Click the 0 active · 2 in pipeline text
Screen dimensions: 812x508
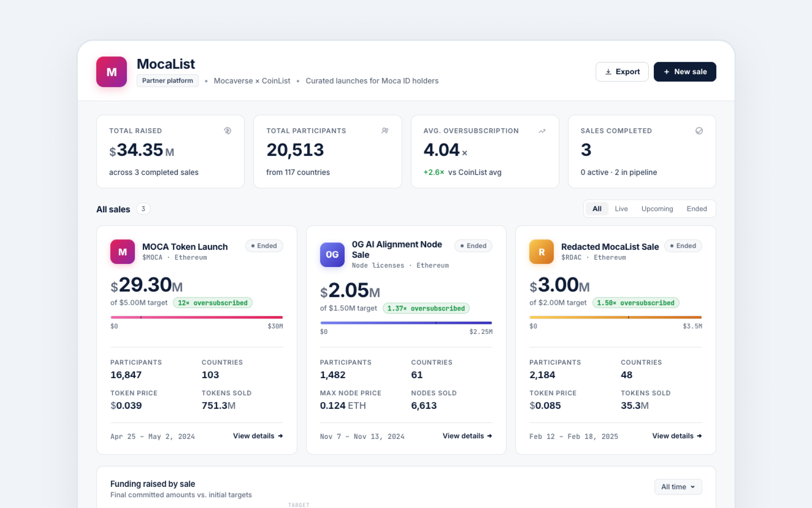pos(619,172)
